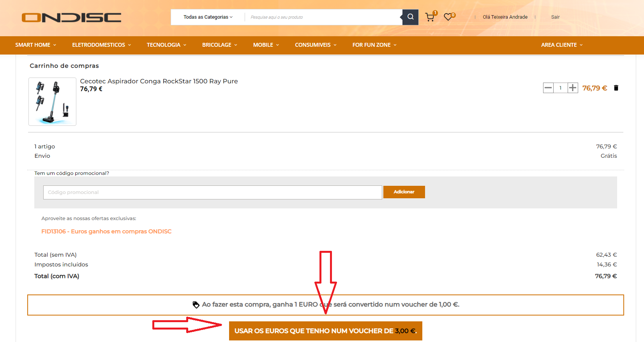Click the 1 artigo label

[x=44, y=146]
